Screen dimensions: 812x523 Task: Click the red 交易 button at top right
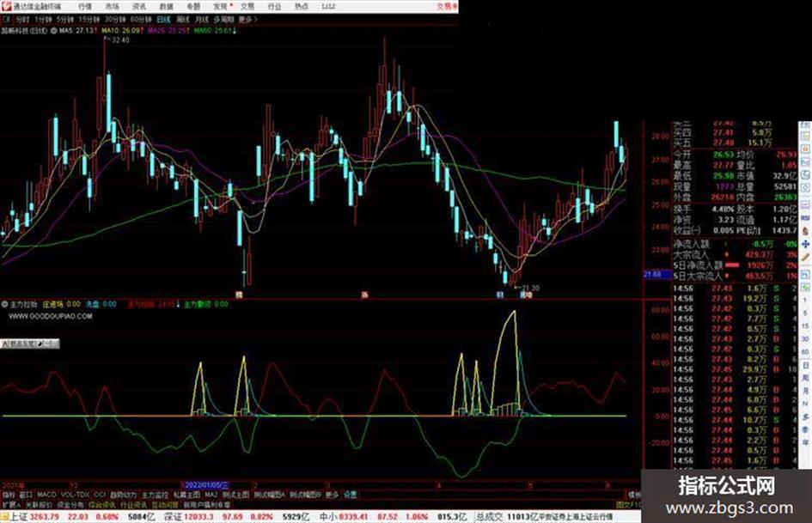coord(447,7)
